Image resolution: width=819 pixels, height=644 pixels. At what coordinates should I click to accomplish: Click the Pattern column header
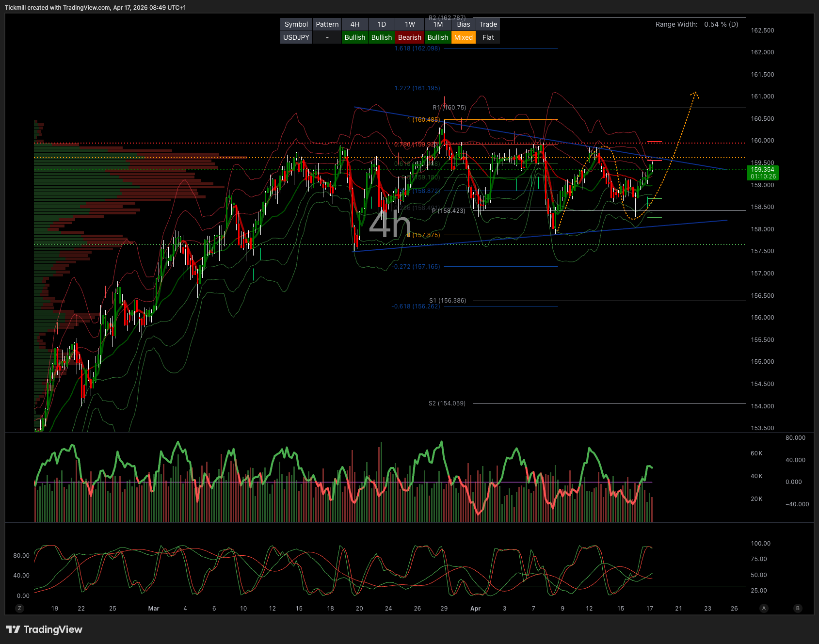click(327, 24)
